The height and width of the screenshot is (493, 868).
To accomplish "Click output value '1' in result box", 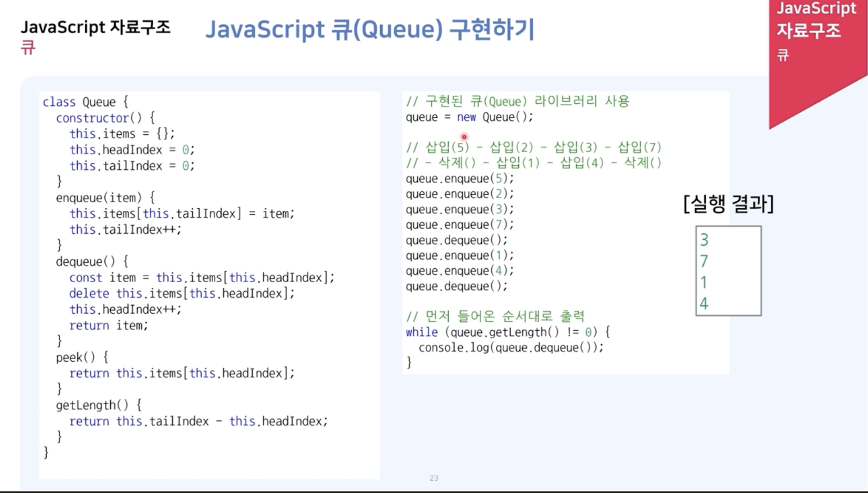I will (x=704, y=283).
